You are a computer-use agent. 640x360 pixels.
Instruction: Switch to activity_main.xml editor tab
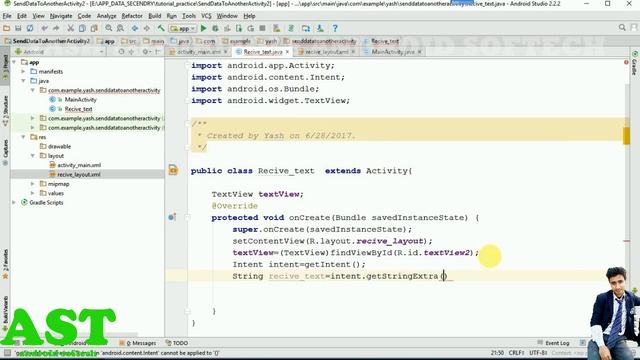[198, 52]
